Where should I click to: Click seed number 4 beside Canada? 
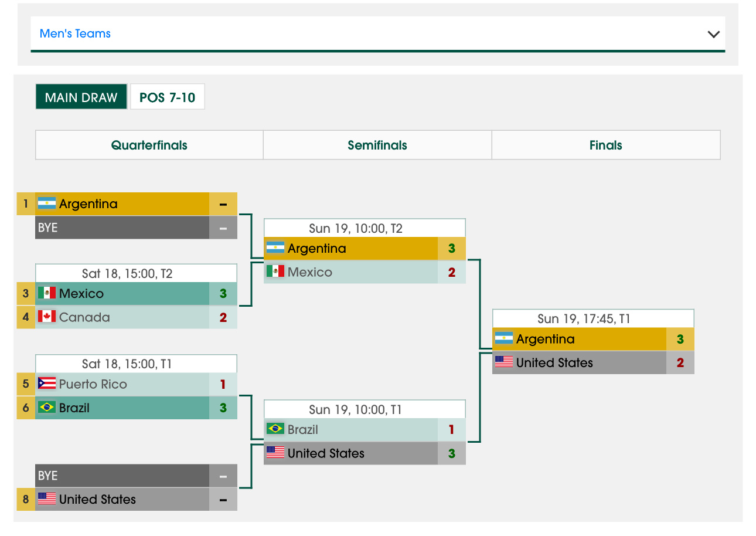point(26,317)
